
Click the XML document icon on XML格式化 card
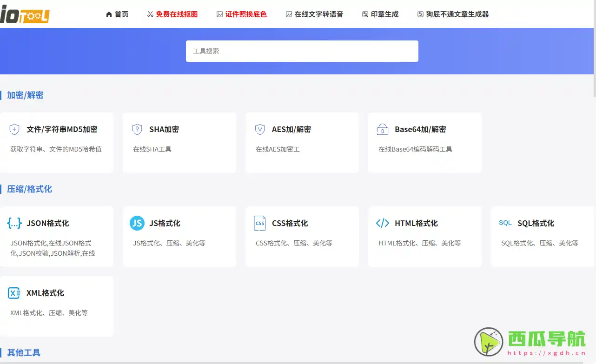(x=14, y=293)
